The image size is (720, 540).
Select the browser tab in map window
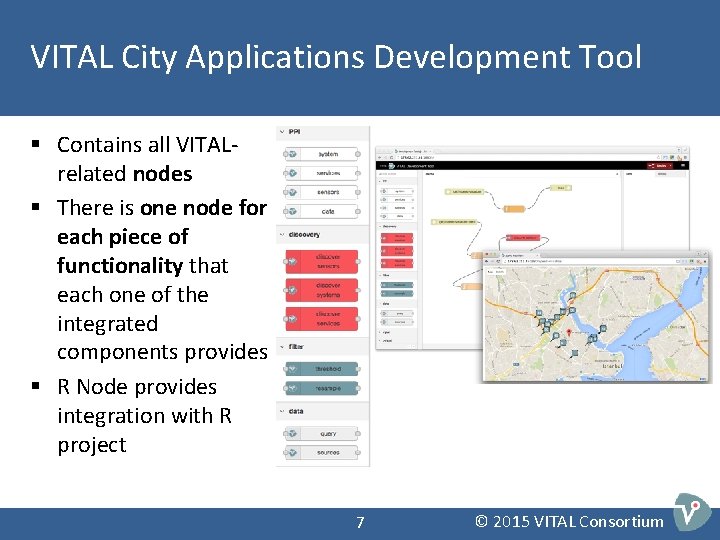520,255
